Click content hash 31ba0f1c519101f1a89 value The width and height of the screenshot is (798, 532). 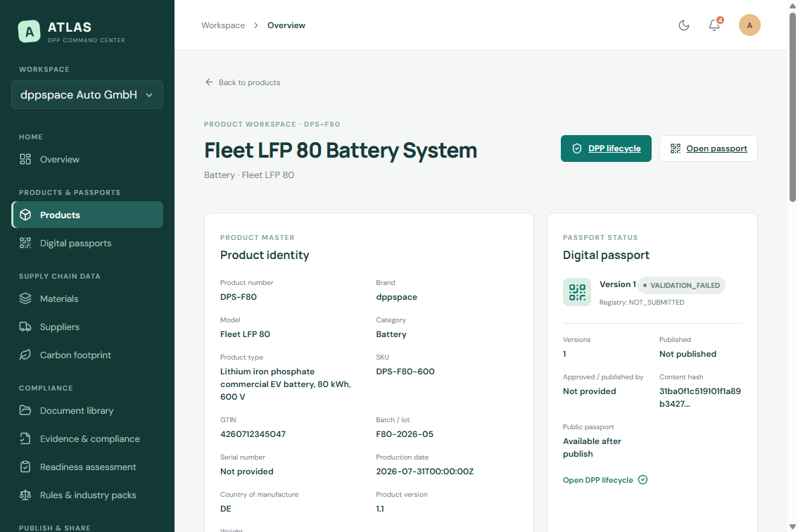coord(699,398)
